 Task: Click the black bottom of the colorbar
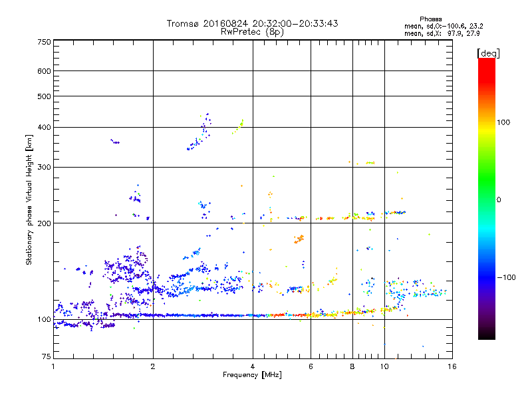[x=487, y=336]
